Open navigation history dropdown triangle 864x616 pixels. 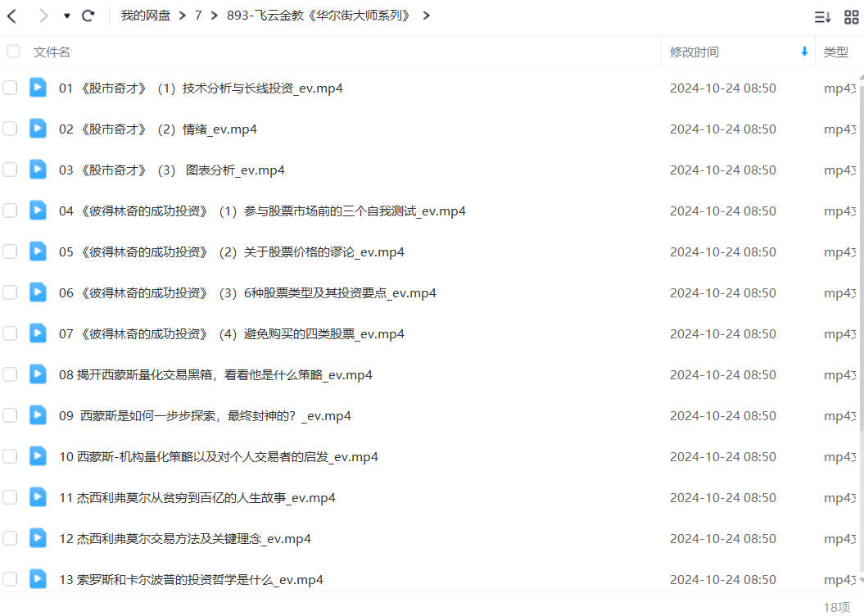(x=66, y=16)
